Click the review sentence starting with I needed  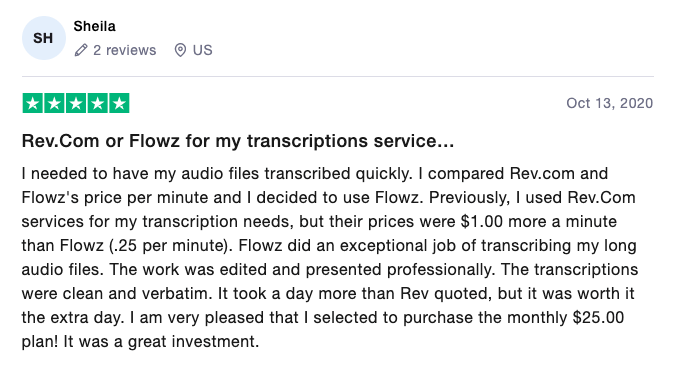[x=217, y=174]
